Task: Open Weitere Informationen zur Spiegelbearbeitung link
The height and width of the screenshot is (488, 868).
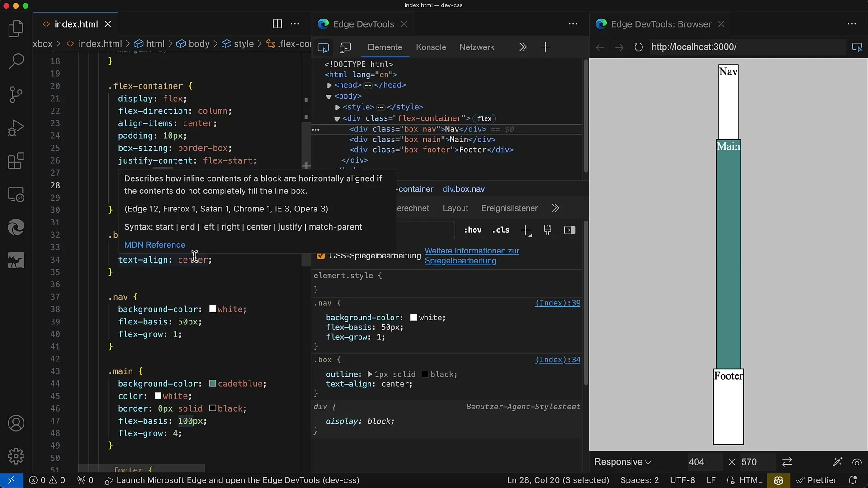Action: coord(472,256)
